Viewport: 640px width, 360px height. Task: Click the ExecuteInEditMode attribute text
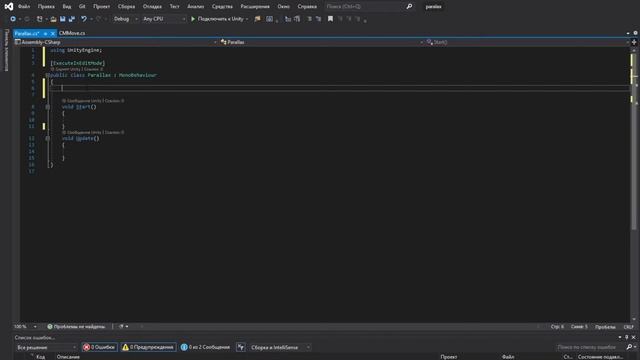tap(78, 63)
